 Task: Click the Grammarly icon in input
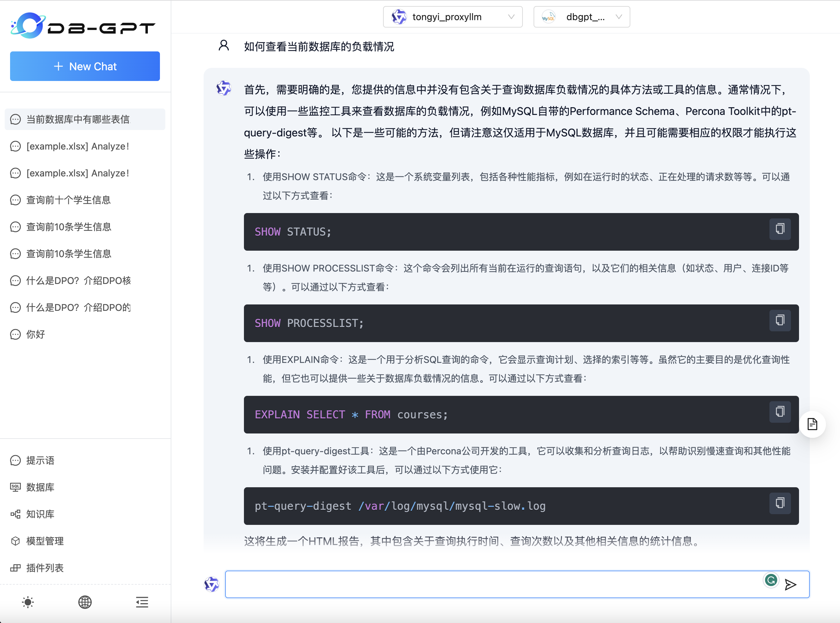coord(771,580)
